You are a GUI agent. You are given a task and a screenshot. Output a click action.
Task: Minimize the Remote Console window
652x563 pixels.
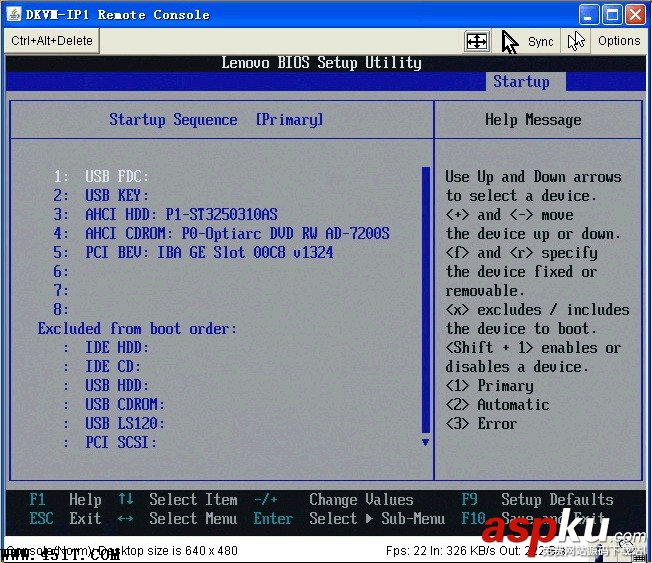click(x=588, y=15)
